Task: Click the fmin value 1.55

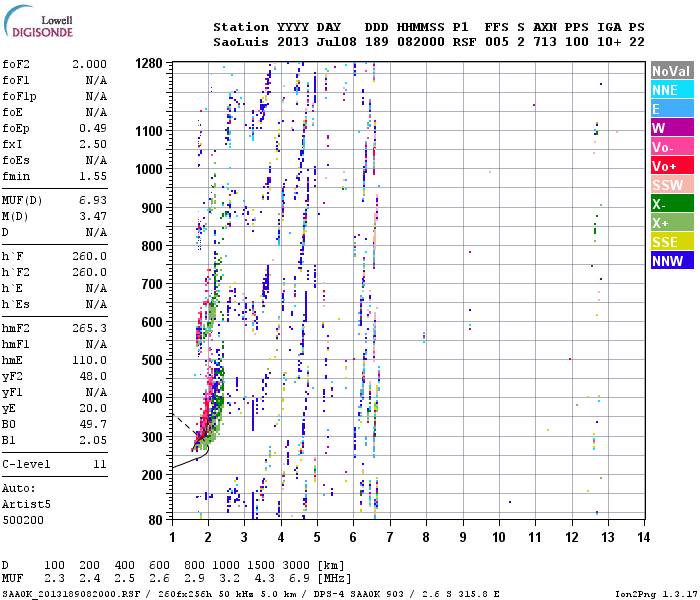Action: coord(93,176)
